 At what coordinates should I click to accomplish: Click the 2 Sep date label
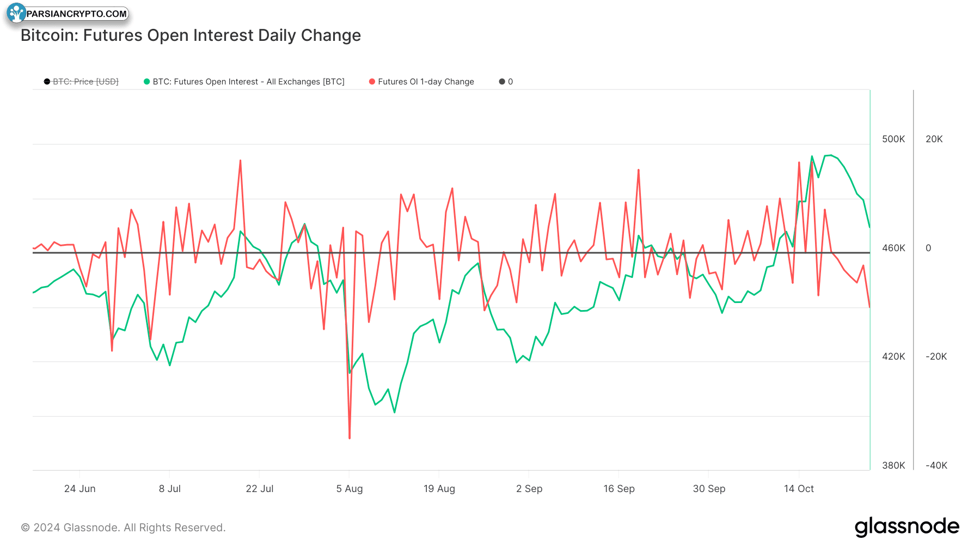click(x=529, y=489)
